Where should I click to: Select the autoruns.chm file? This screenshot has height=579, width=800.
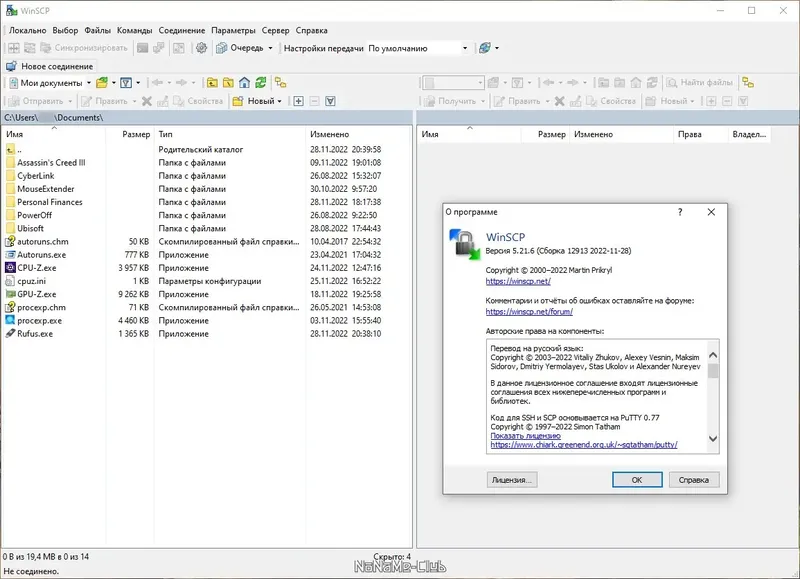(206, 242)
